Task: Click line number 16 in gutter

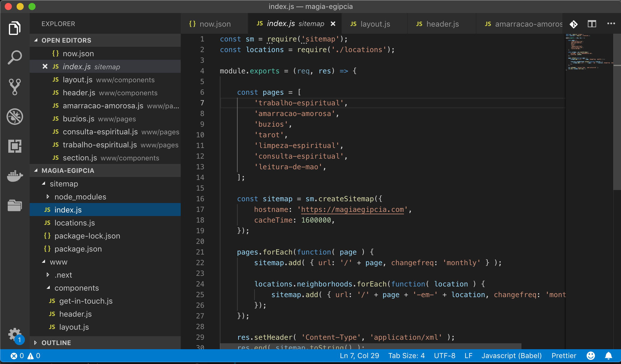Action: tap(200, 199)
